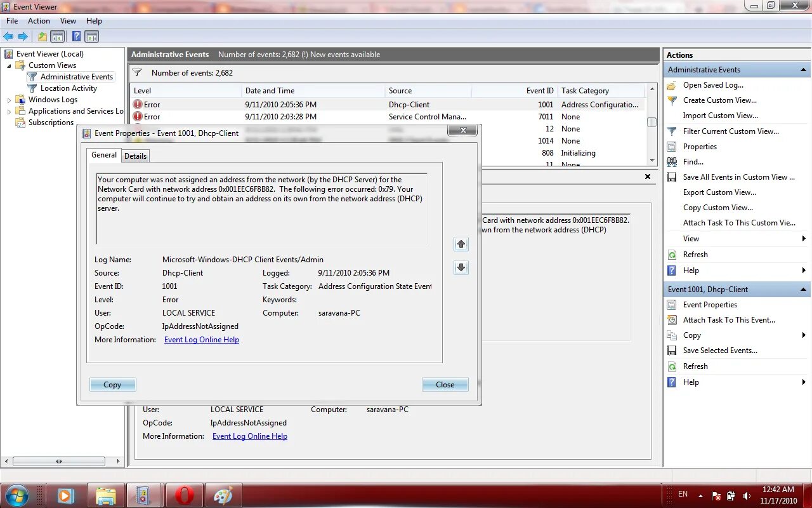Viewport: 812px width, 508px height.
Task: Click the Copy pages icon in Actions pane
Action: [x=672, y=335]
